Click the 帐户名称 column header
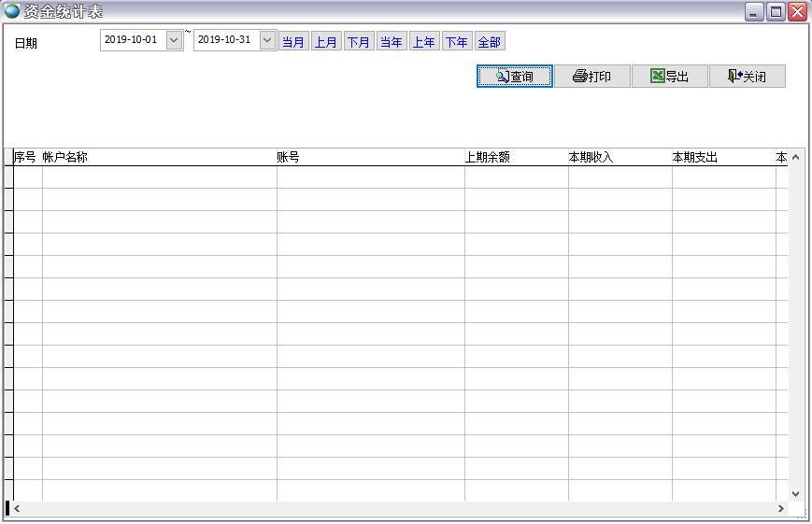The image size is (812, 524). point(159,157)
